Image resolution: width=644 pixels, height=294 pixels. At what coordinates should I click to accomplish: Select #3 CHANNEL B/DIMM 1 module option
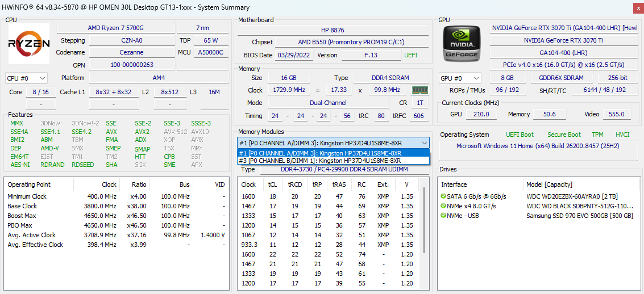pyautogui.click(x=334, y=160)
